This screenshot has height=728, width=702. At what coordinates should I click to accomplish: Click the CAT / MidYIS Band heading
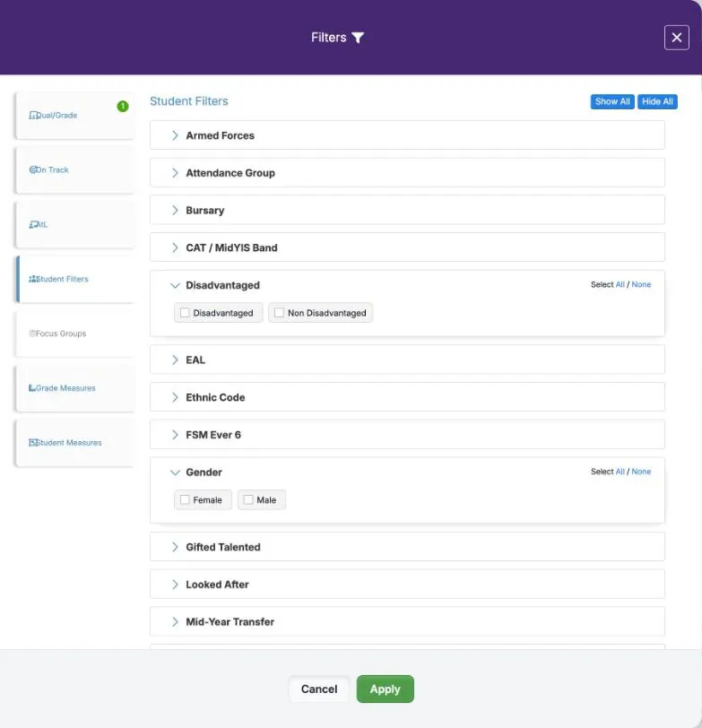pyautogui.click(x=231, y=248)
